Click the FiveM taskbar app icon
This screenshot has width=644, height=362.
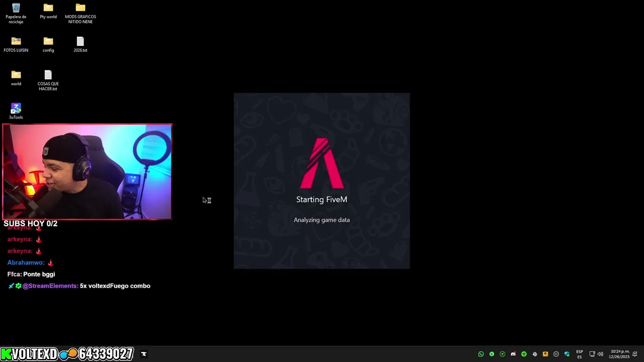pyautogui.click(x=143, y=354)
